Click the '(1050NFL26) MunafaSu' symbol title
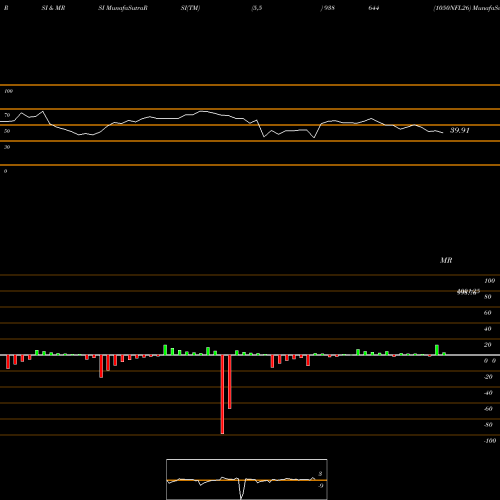Screen dimensions: 500x500 pyautogui.click(x=466, y=8)
